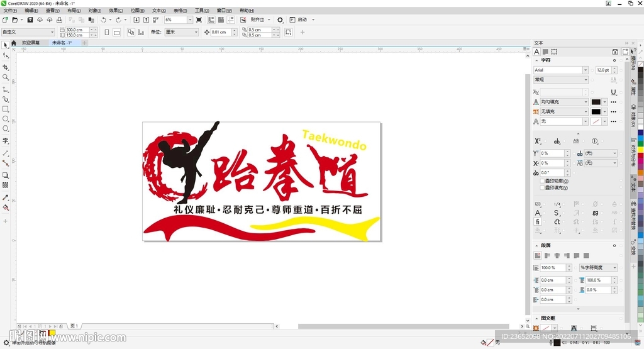The height and width of the screenshot is (349, 644).
Task: Click the Save disk icon
Action: point(30,19)
